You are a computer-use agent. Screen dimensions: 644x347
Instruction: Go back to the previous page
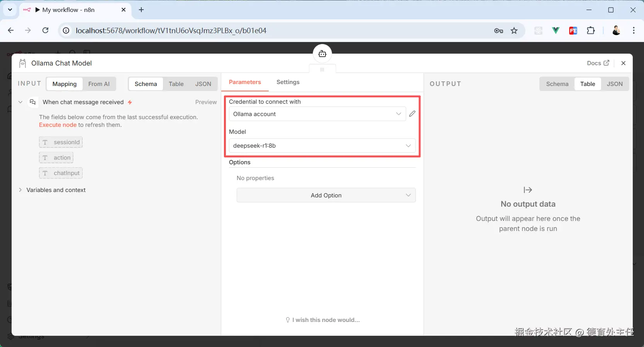point(11,30)
